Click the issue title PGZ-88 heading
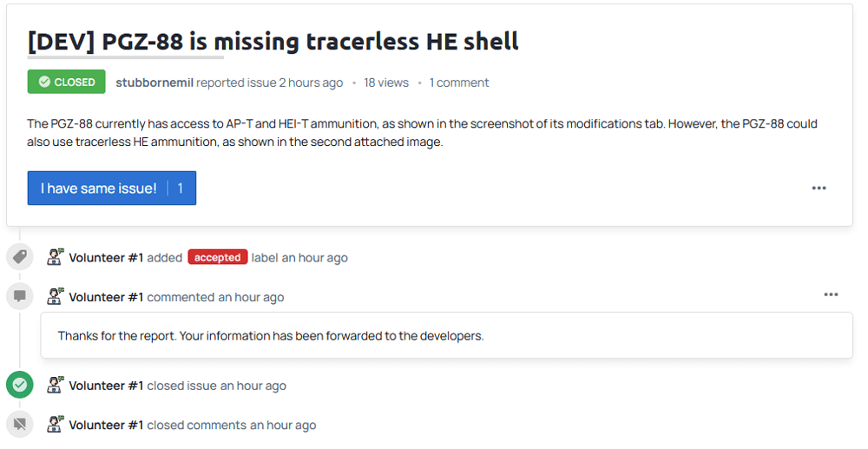Viewport: 868px width, 449px height. click(x=273, y=42)
